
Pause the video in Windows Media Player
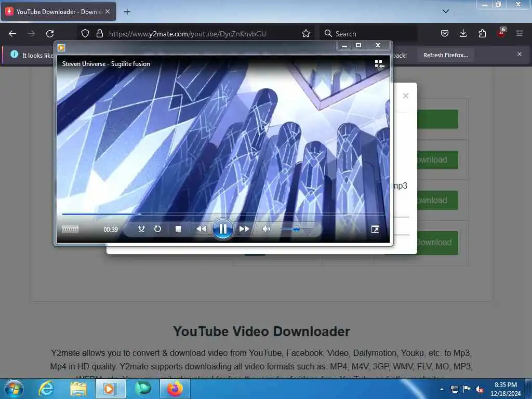coord(222,229)
